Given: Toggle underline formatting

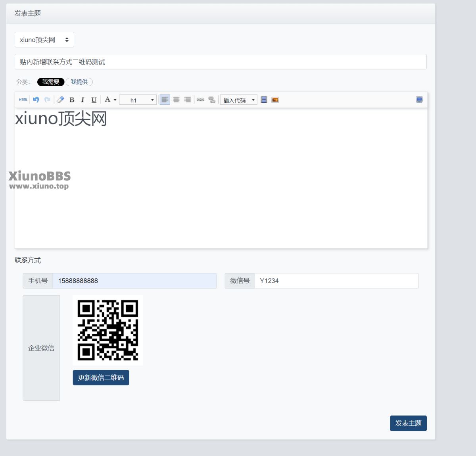Looking at the screenshot, I should pyautogui.click(x=94, y=100).
